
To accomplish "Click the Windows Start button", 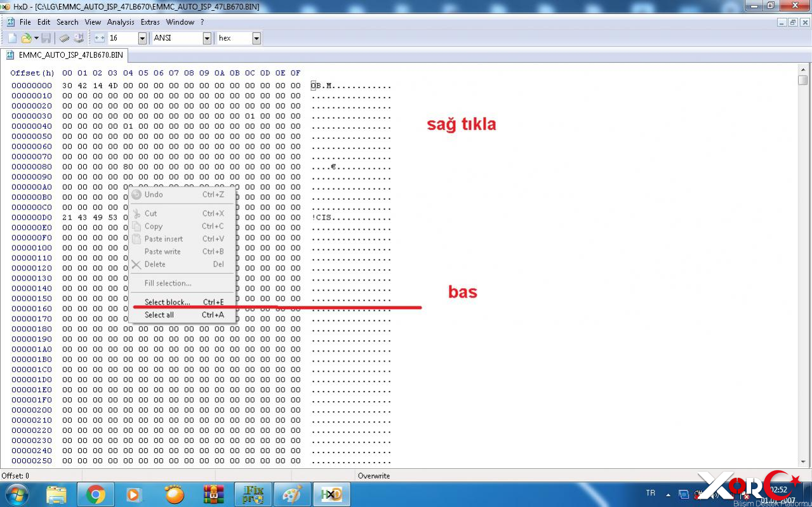I will [x=17, y=494].
